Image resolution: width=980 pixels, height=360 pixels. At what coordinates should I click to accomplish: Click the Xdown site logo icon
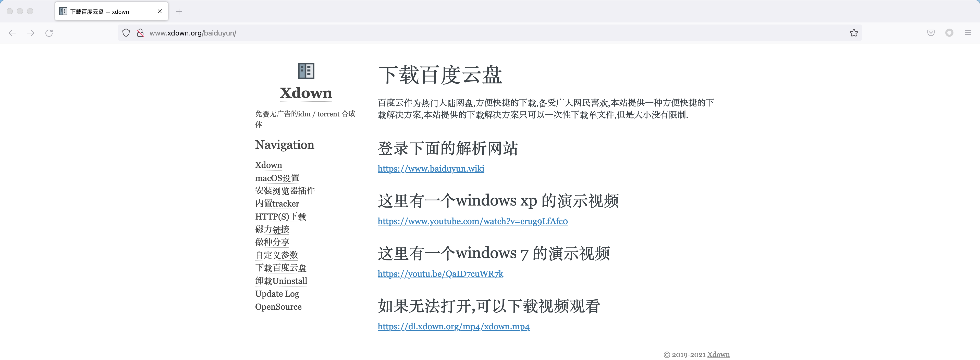306,71
